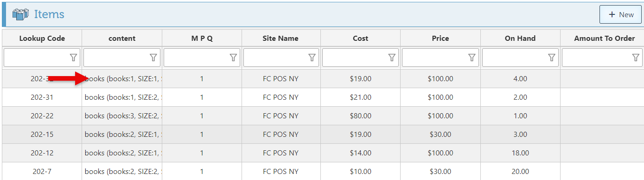Click the On Hand filter funnel icon
Image resolution: width=644 pixels, height=180 pixels.
(x=551, y=58)
